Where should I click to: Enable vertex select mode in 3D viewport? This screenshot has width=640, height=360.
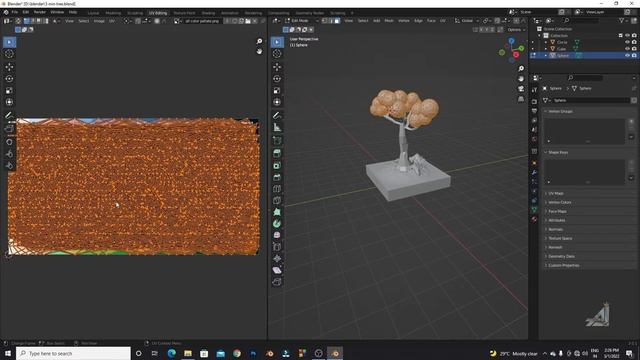[x=325, y=20]
